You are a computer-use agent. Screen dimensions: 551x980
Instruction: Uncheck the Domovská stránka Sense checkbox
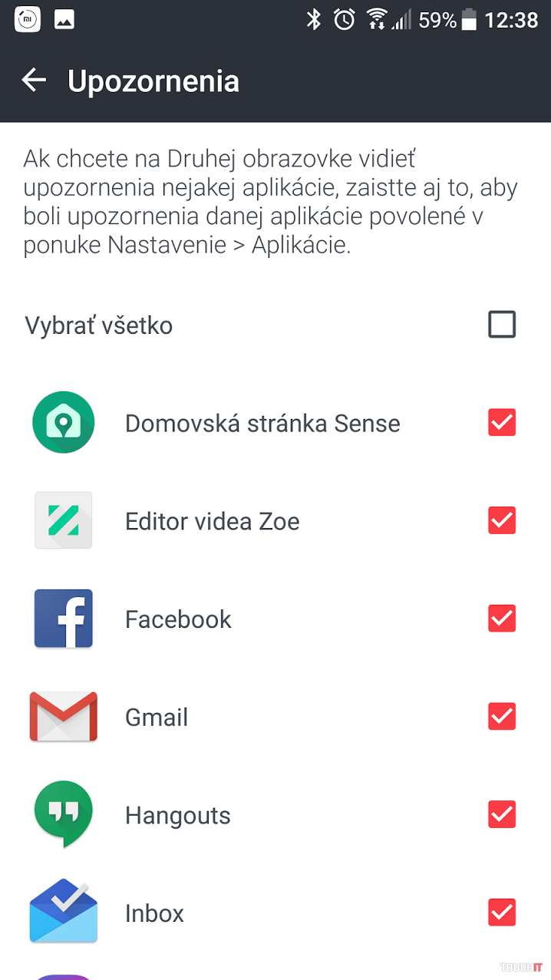[502, 423]
